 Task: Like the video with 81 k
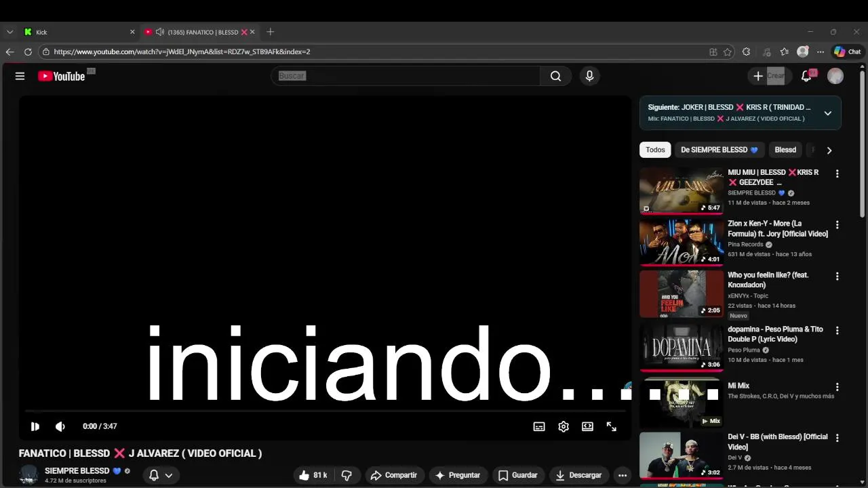[313, 475]
